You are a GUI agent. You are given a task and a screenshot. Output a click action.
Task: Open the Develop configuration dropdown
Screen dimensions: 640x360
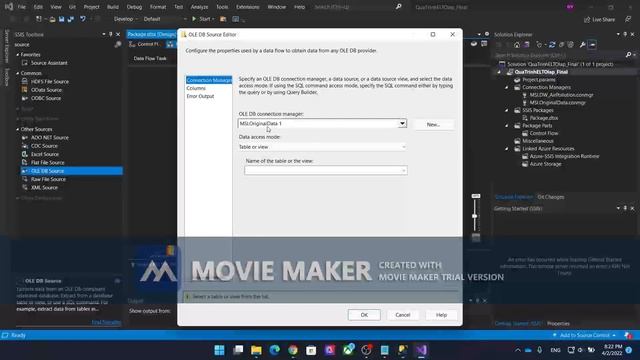coord(126,19)
